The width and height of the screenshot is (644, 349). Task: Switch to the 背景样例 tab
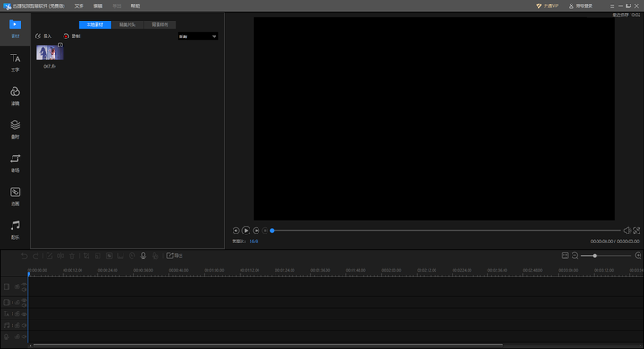pyautogui.click(x=160, y=25)
